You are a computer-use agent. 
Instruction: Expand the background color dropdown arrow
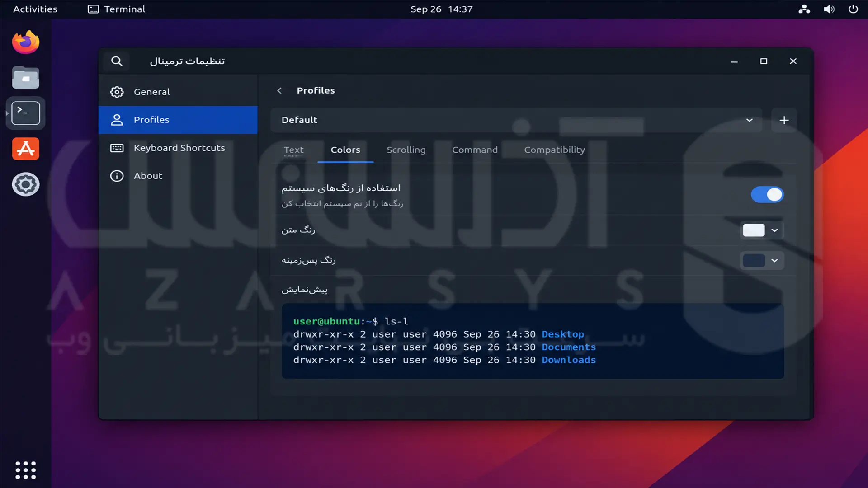(x=774, y=261)
